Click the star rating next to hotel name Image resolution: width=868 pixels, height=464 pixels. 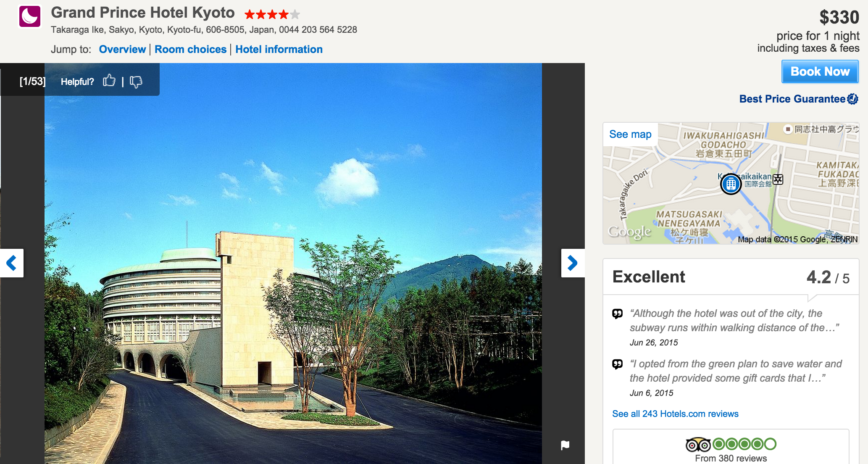tap(272, 15)
